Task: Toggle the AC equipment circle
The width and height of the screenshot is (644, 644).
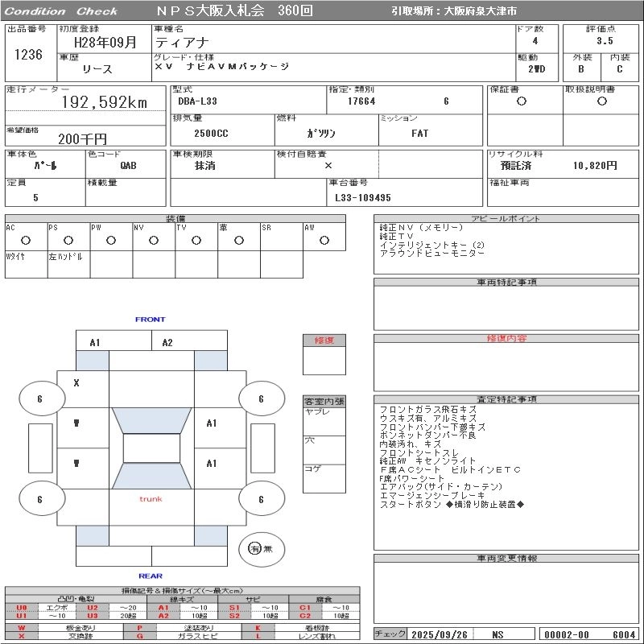Action: click(26, 240)
